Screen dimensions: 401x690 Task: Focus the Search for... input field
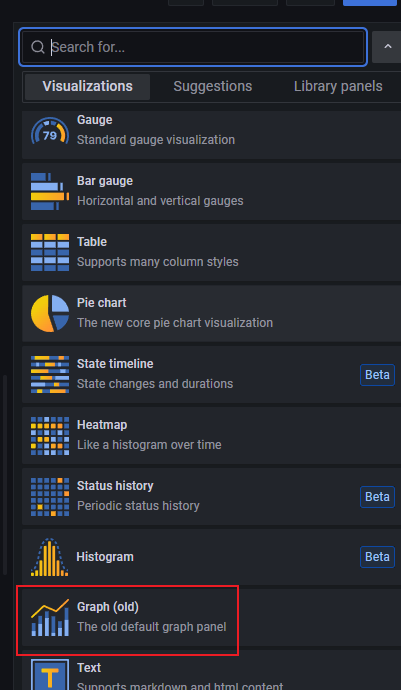pos(193,47)
